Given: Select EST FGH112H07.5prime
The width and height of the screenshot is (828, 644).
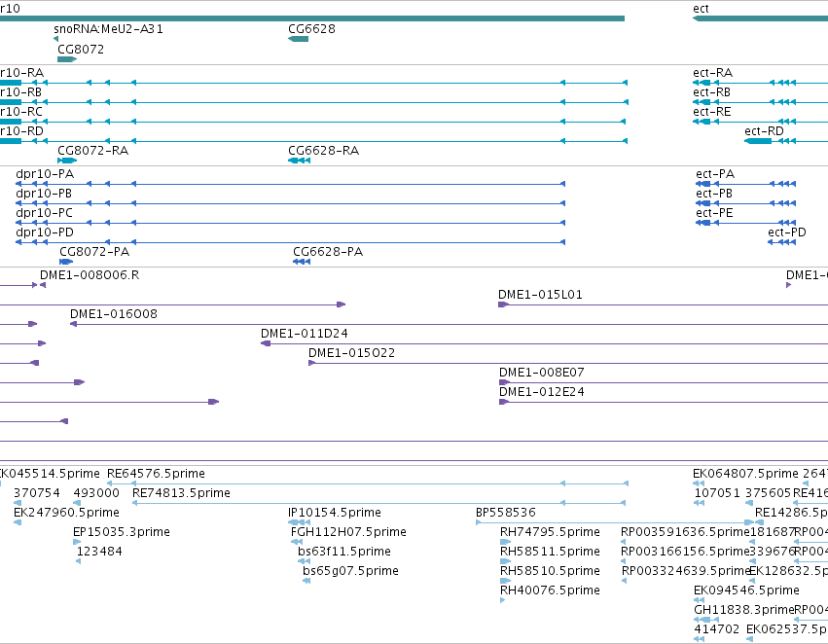Looking at the screenshot, I should coord(348,533).
